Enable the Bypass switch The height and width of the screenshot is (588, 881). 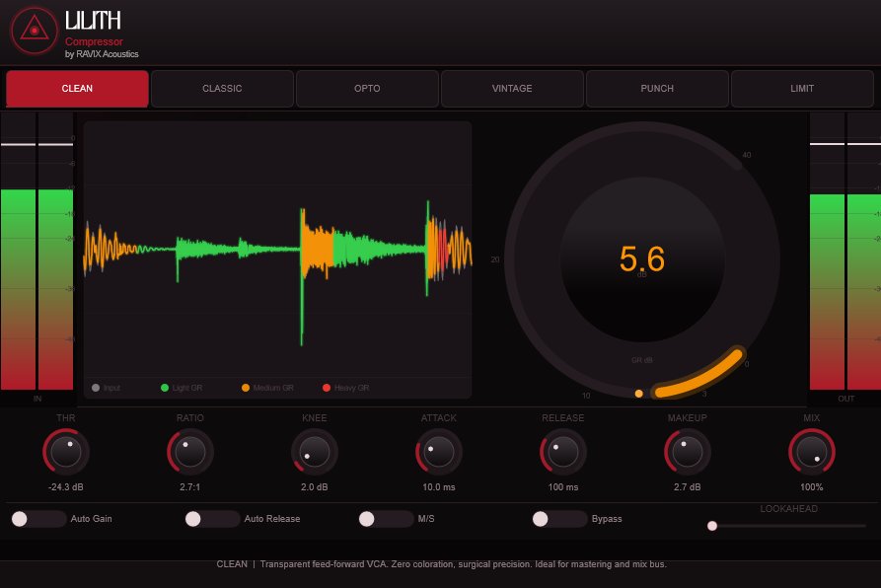click(559, 519)
